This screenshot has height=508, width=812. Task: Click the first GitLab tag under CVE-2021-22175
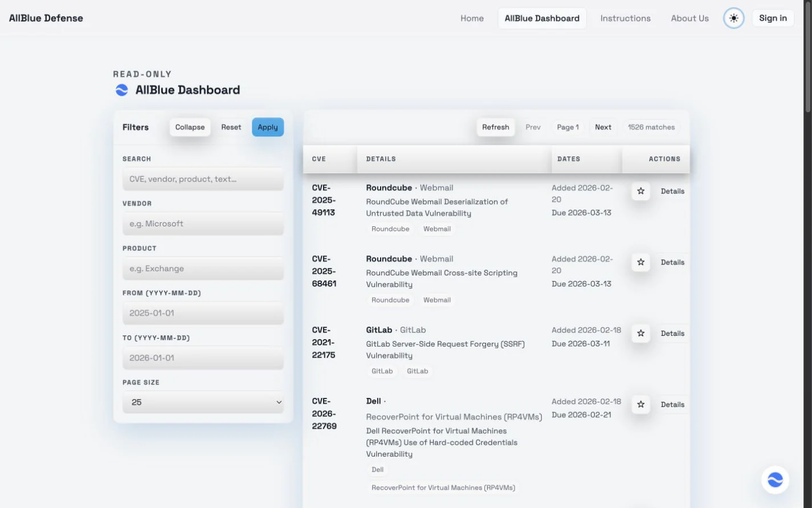coord(382,371)
